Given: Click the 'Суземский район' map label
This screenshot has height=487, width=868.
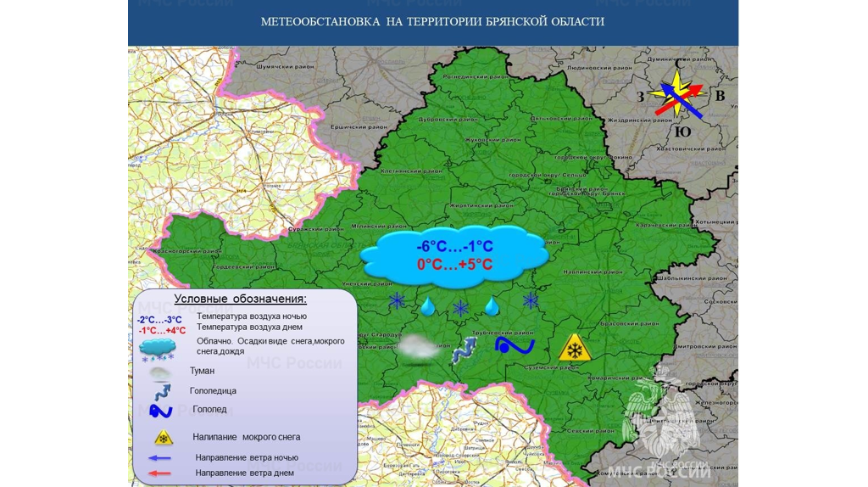Looking at the screenshot, I should pos(551,368).
